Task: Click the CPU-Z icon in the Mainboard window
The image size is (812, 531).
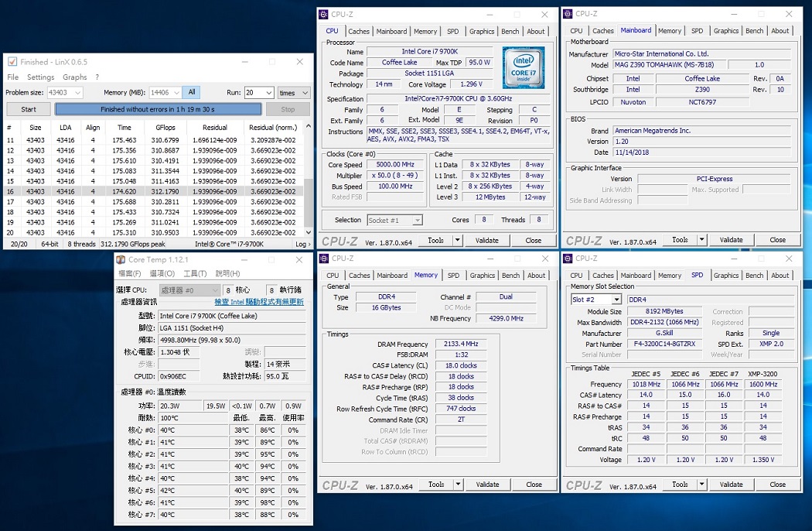Action: coord(568,13)
